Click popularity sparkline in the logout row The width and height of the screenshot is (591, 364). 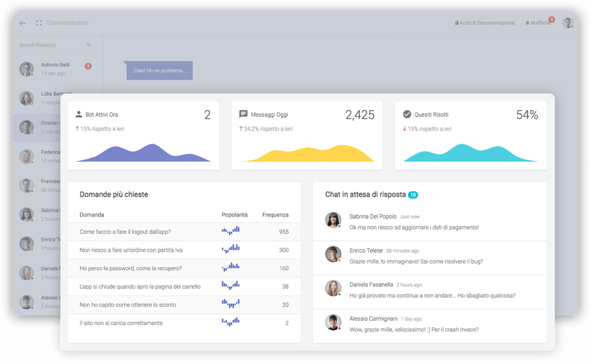(x=230, y=230)
